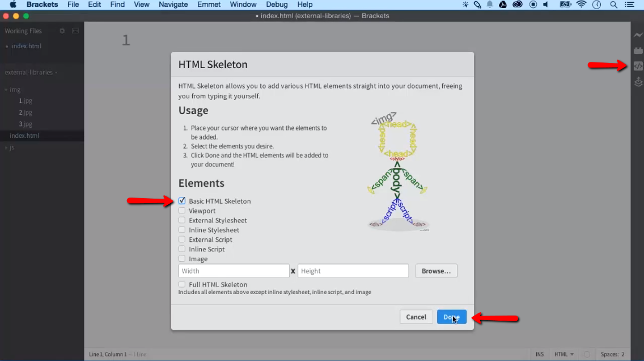The width and height of the screenshot is (644, 361).
Task: Enable the Viewport checkbox
Action: point(182,211)
